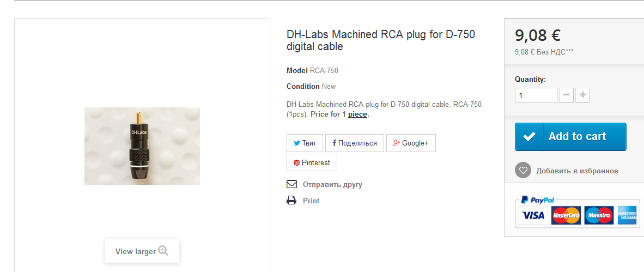The height and width of the screenshot is (272, 644).
Task: Click the PayPal logo
Action: tap(538, 200)
